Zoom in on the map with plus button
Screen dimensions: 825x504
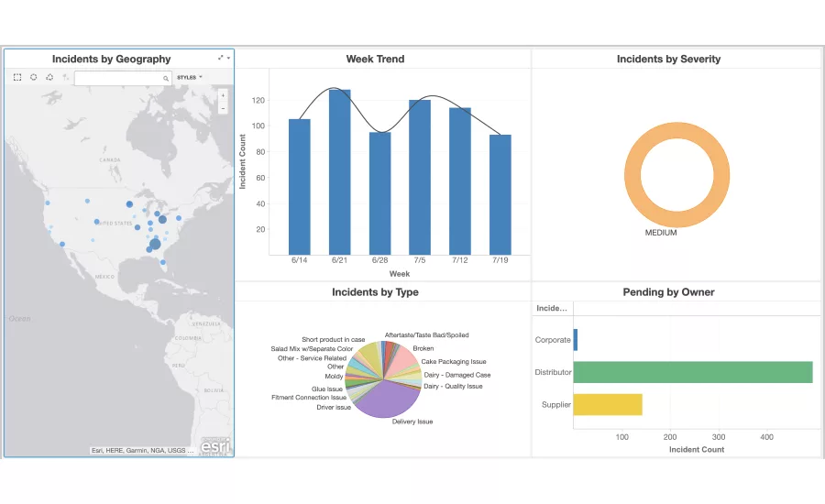(223, 95)
